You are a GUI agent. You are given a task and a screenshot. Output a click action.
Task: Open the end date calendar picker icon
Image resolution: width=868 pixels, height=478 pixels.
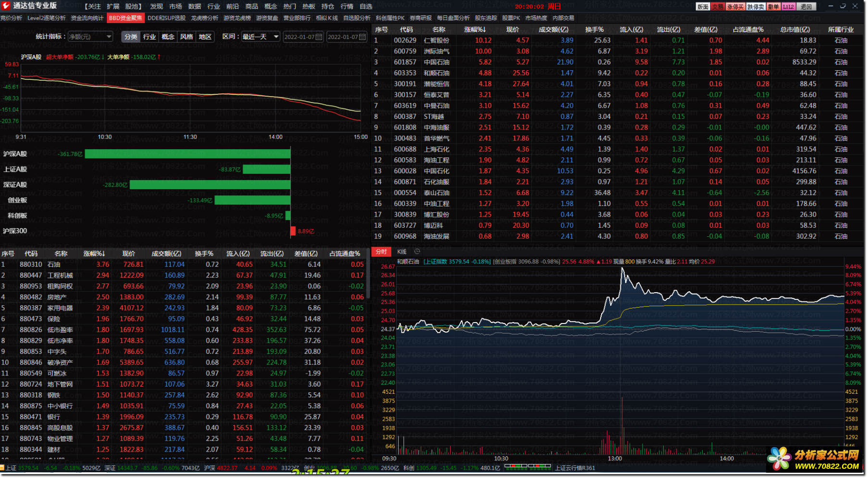[x=362, y=37]
